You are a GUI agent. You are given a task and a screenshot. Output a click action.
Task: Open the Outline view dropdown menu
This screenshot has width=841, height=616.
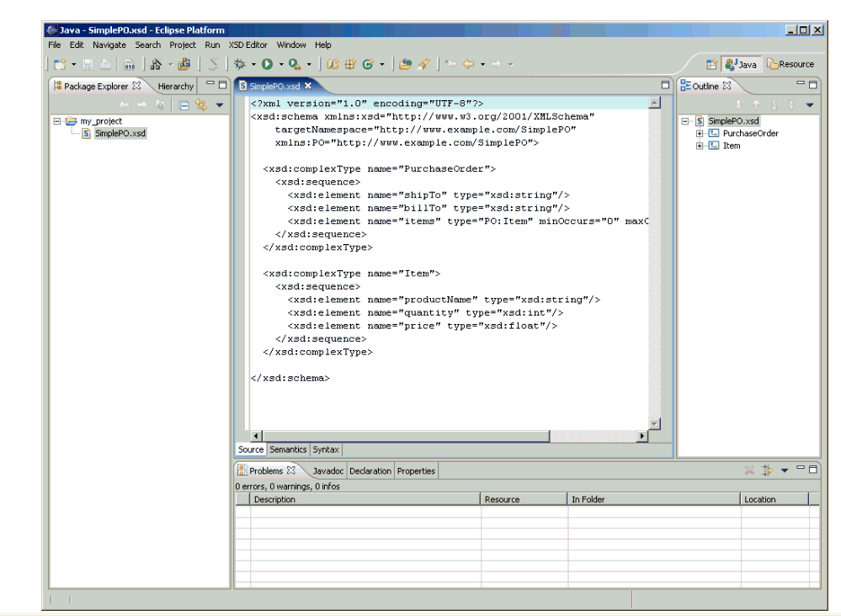[x=809, y=105]
